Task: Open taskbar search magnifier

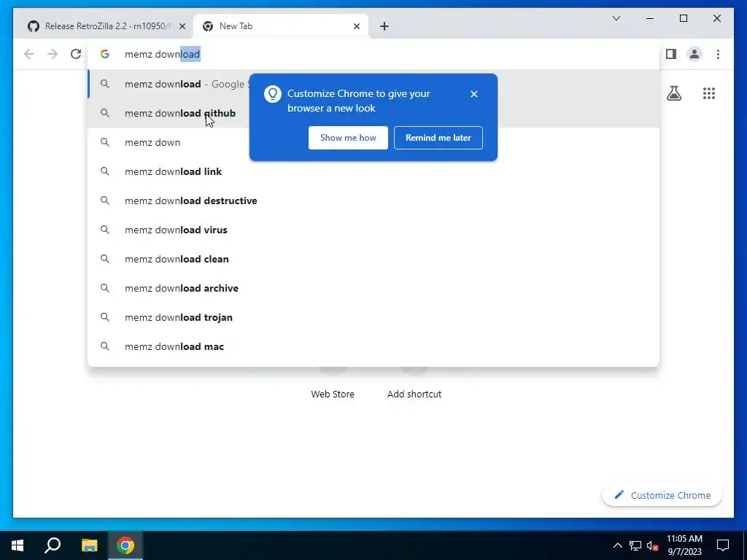Action: 53,545
